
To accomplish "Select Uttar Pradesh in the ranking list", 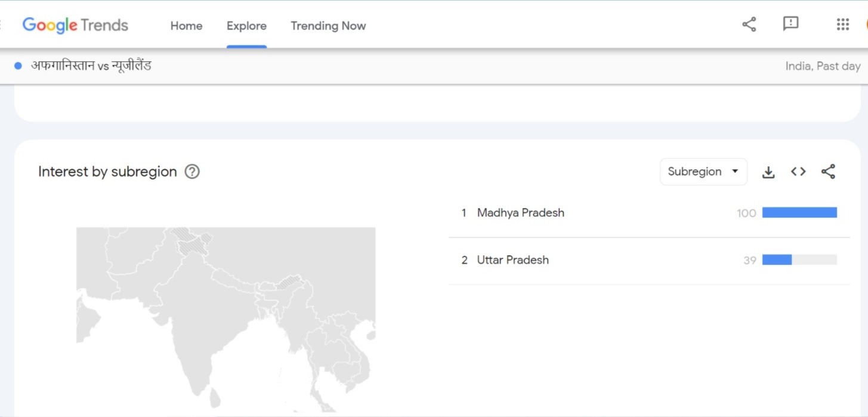I will click(513, 260).
